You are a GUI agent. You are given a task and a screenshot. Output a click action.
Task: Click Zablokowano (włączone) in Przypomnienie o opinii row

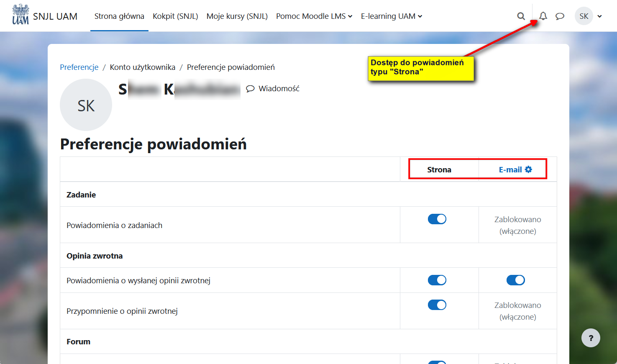518,311
